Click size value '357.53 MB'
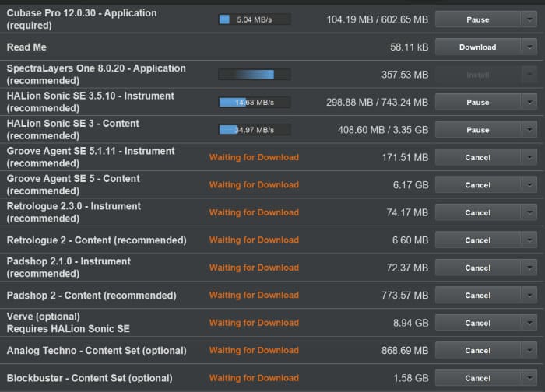 coord(405,75)
